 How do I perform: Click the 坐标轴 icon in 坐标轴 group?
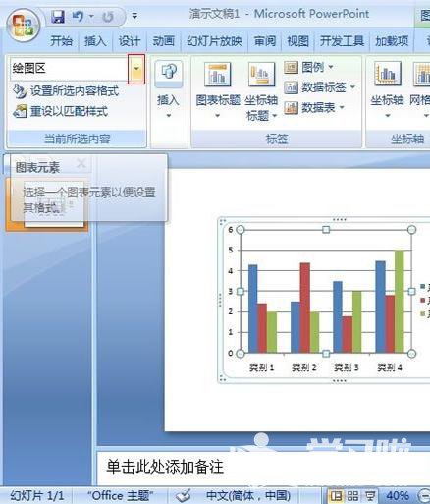(x=388, y=74)
